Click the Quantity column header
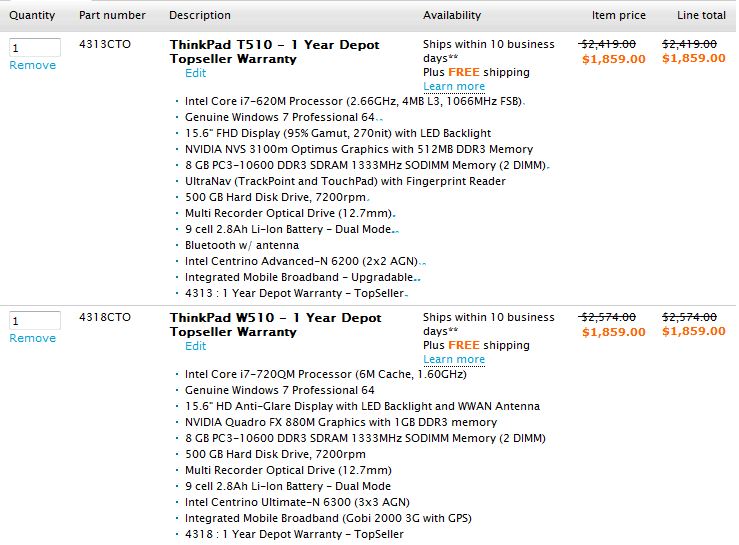 (x=32, y=15)
